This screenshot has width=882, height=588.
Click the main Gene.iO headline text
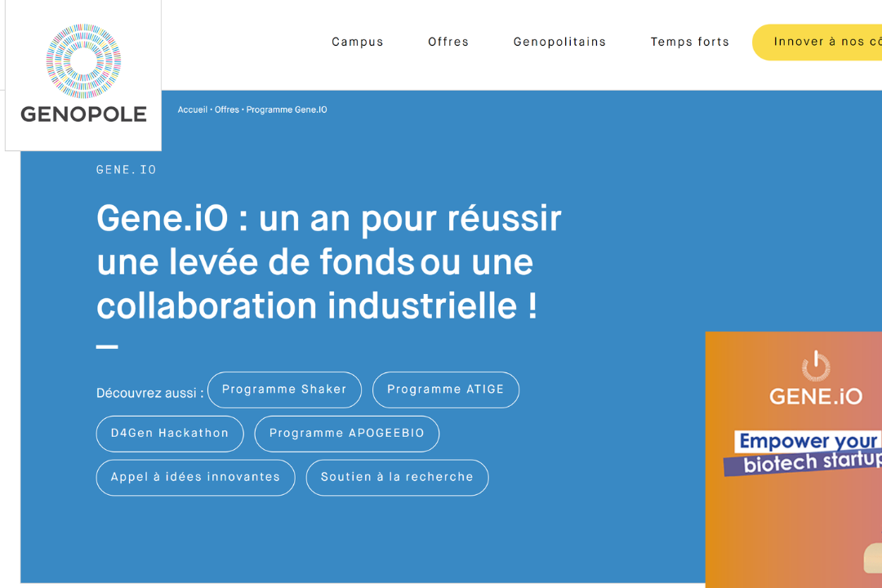(x=329, y=261)
